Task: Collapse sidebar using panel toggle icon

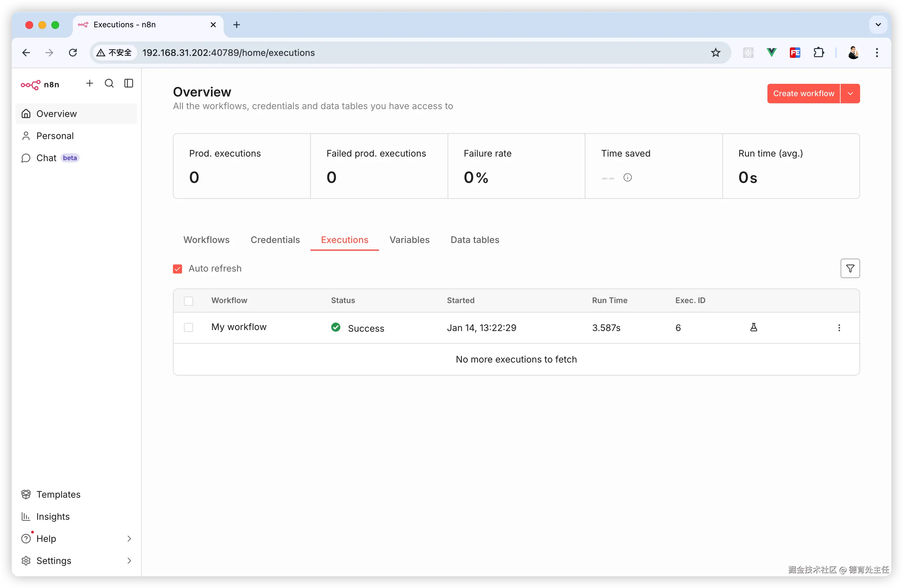Action: (x=129, y=83)
